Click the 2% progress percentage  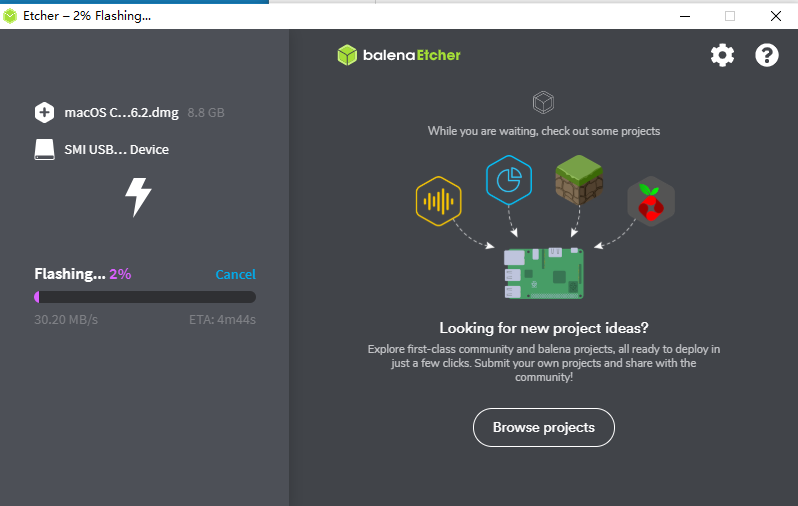pos(120,274)
